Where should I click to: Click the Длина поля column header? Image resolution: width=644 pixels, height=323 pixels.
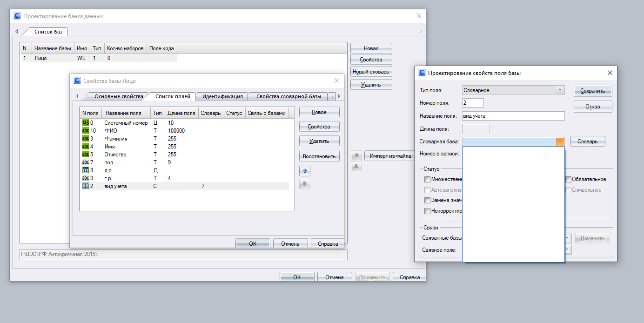pyautogui.click(x=181, y=113)
